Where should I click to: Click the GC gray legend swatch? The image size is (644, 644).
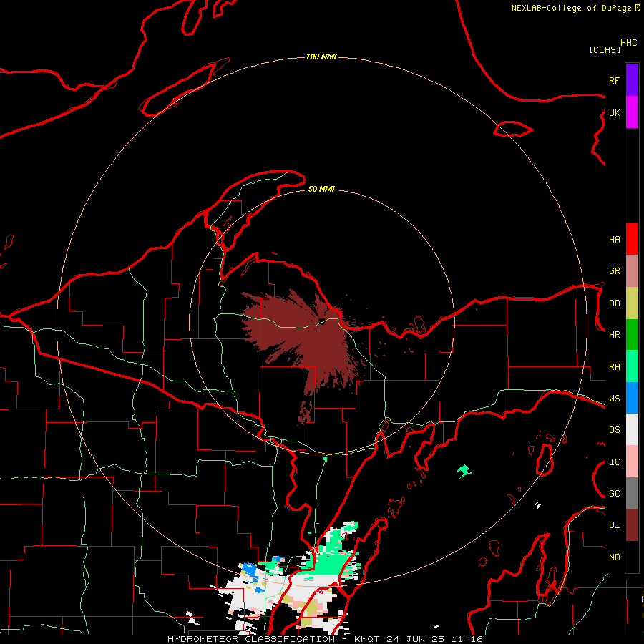point(632,493)
